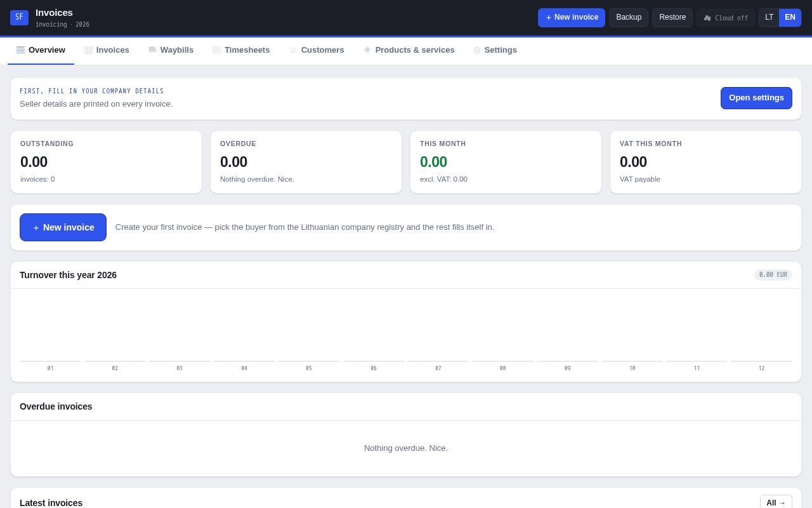
Task: Click the Backup button
Action: 629,18
